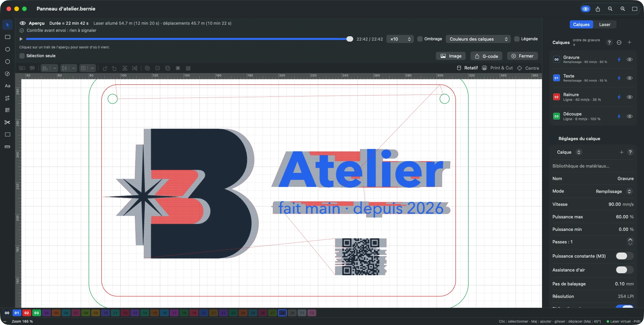Image resolution: width=644 pixels, height=325 pixels.
Task: Open the Couleurs des calques dropdown
Action: [x=478, y=39]
